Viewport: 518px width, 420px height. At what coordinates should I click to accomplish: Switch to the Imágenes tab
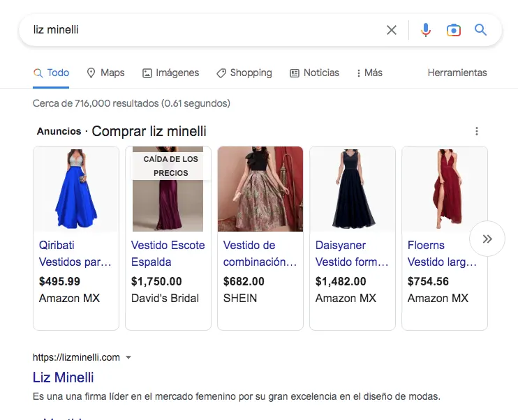170,73
